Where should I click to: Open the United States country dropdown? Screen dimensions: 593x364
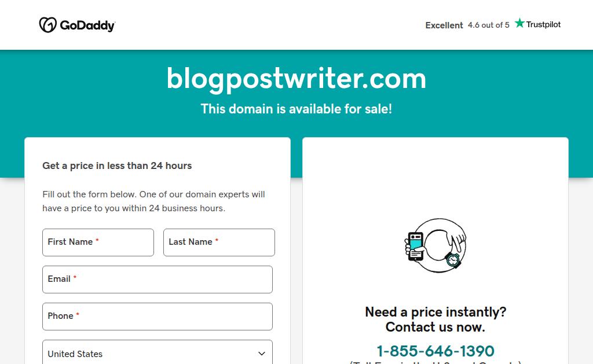pyautogui.click(x=158, y=354)
